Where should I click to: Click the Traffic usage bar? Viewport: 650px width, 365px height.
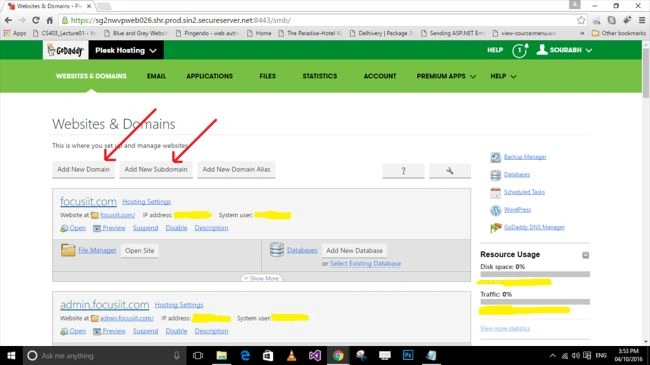[x=535, y=302]
